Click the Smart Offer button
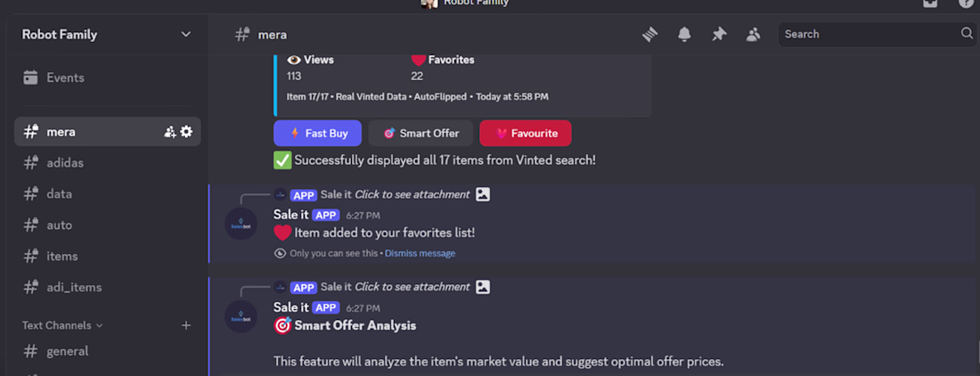This screenshot has width=980, height=376. (x=421, y=134)
